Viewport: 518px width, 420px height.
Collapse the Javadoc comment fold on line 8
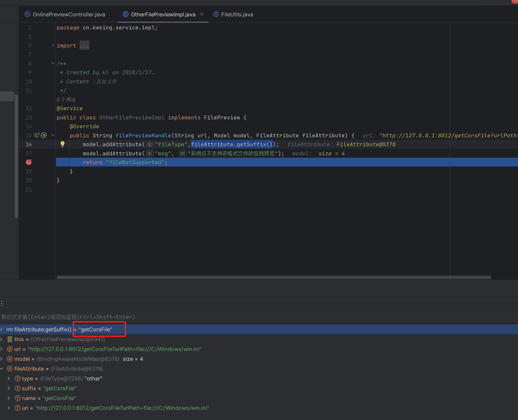(x=53, y=63)
